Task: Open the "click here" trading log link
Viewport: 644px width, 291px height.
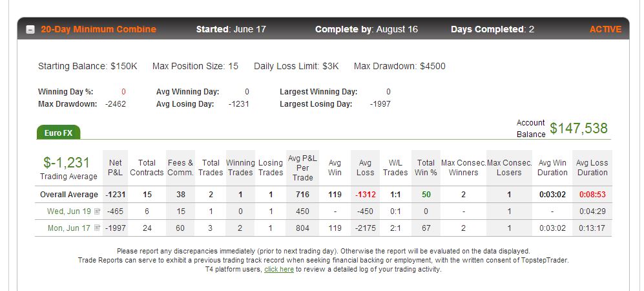Action: (x=279, y=270)
